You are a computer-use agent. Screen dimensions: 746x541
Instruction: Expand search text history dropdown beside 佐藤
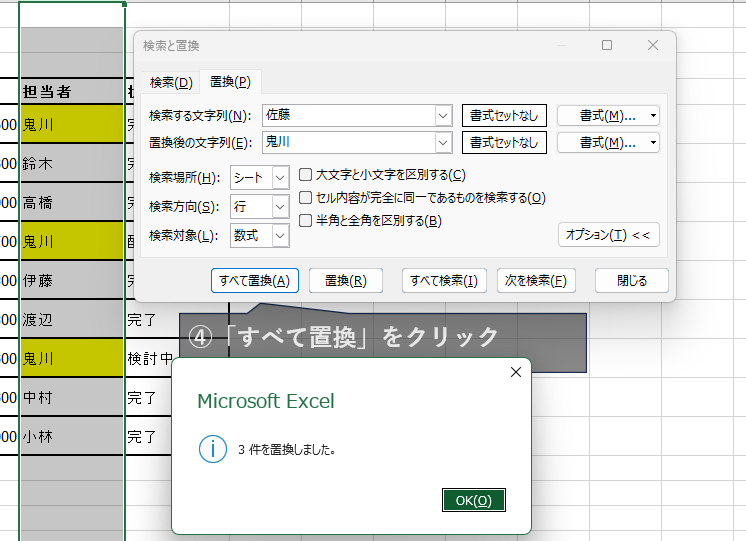(443, 115)
